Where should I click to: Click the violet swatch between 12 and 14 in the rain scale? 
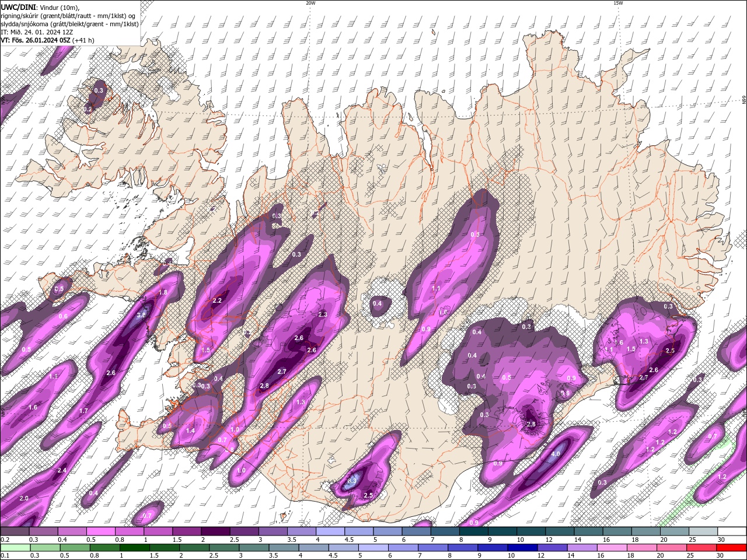coord(552,547)
